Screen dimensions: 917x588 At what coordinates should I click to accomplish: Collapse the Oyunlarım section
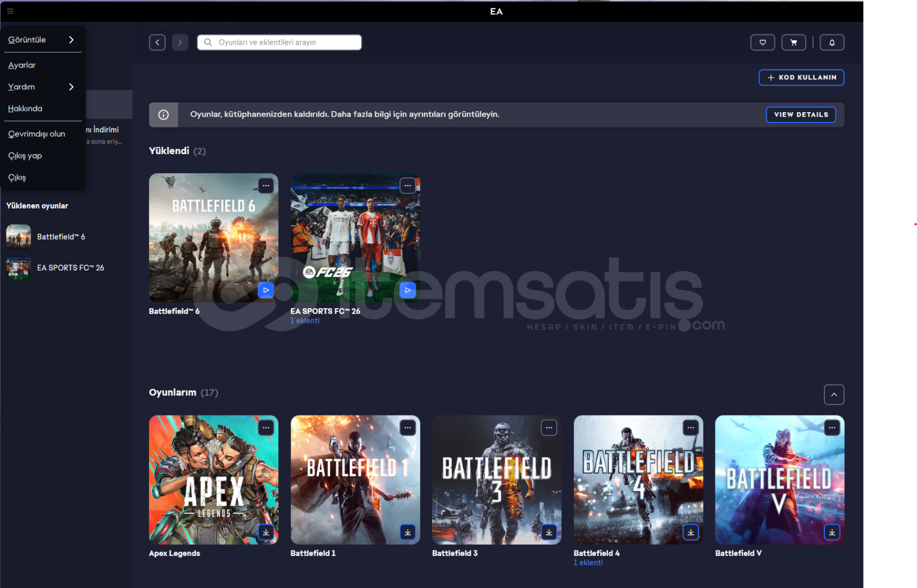pos(834,395)
